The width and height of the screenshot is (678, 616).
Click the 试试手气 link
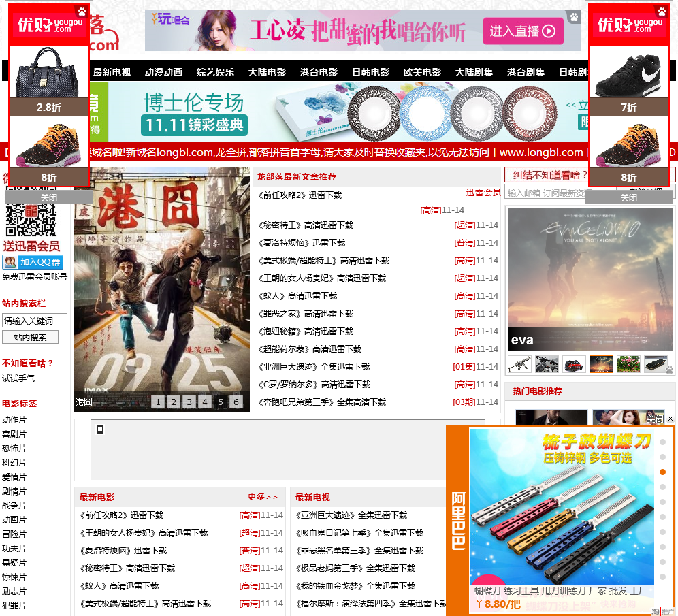[18, 378]
